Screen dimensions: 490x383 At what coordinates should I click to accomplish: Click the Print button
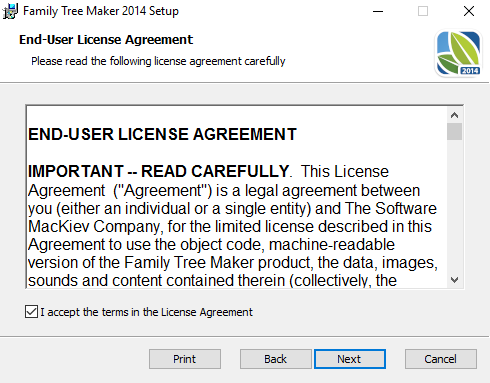pyautogui.click(x=185, y=359)
